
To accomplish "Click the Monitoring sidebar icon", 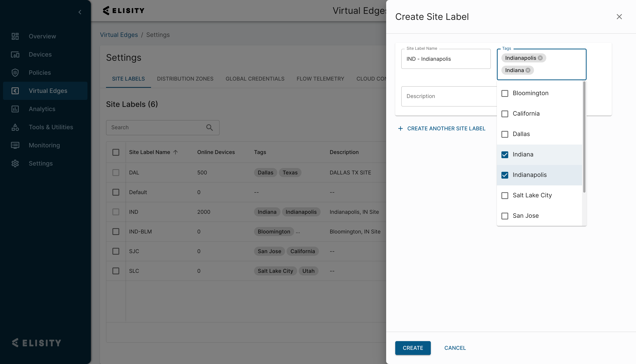I will pos(15,145).
